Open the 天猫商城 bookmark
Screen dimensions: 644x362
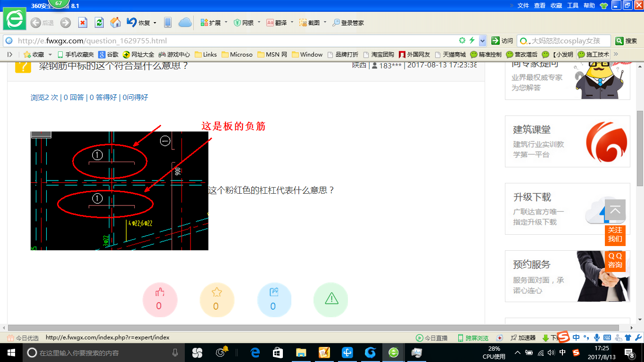(x=450, y=55)
